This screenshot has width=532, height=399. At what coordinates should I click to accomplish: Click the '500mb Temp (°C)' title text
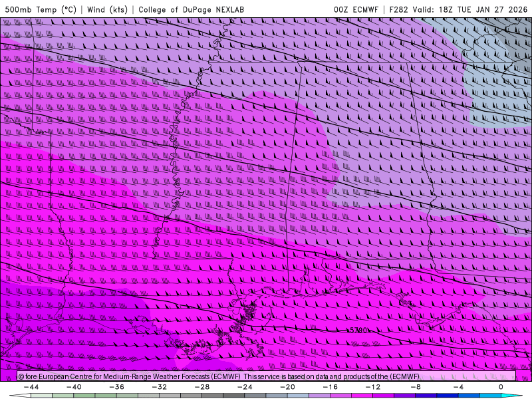click(x=41, y=9)
